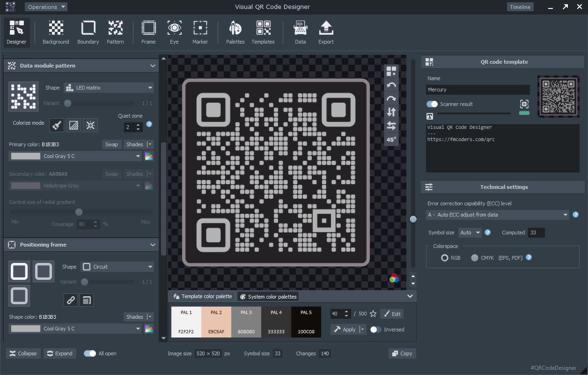Open Shape color Cool Gray 5 C dropdown
The width and height of the screenshot is (588, 375).
(x=76, y=329)
